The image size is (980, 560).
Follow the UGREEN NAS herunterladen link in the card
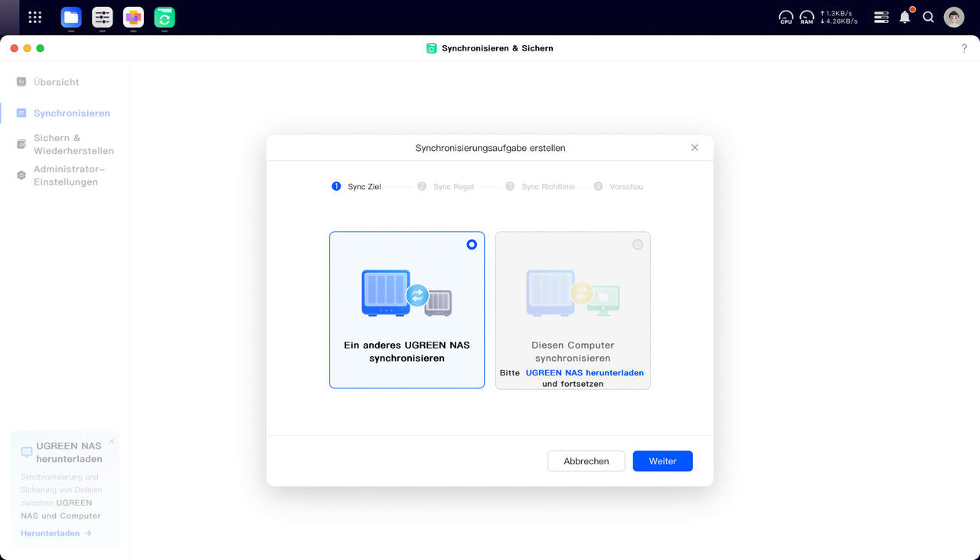tap(584, 373)
